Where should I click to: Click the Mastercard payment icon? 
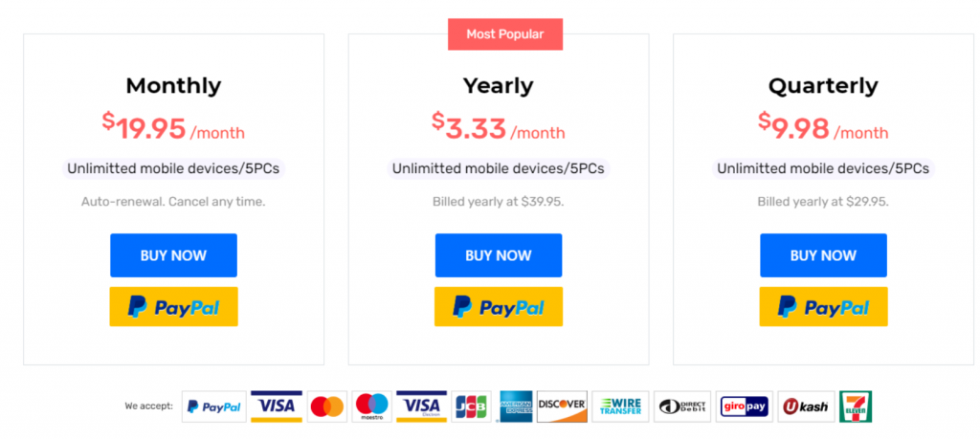tap(327, 406)
